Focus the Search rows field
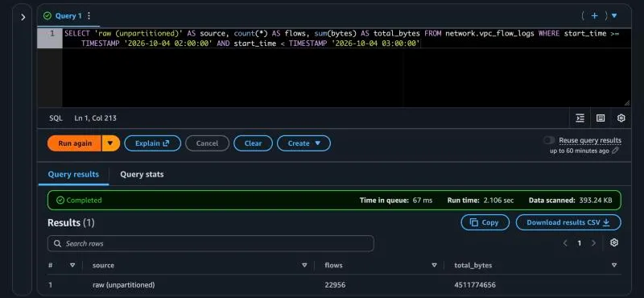644x298 pixels. (x=211, y=244)
